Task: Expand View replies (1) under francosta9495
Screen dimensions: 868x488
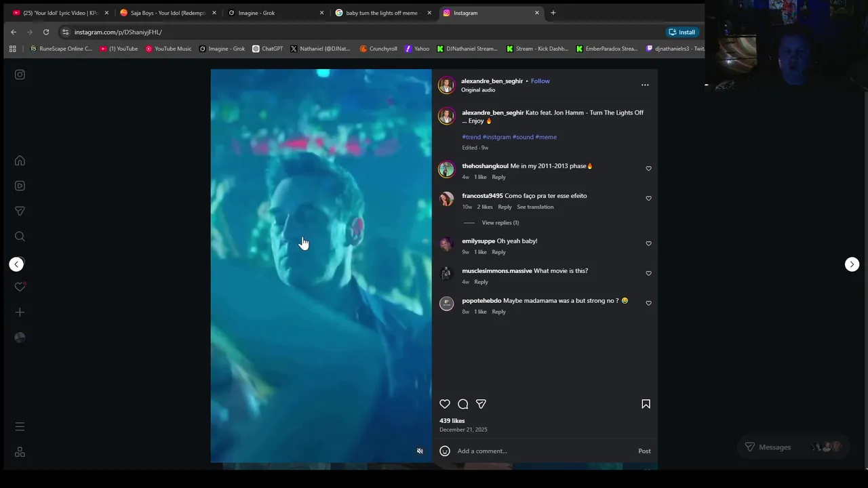Action: (500, 222)
